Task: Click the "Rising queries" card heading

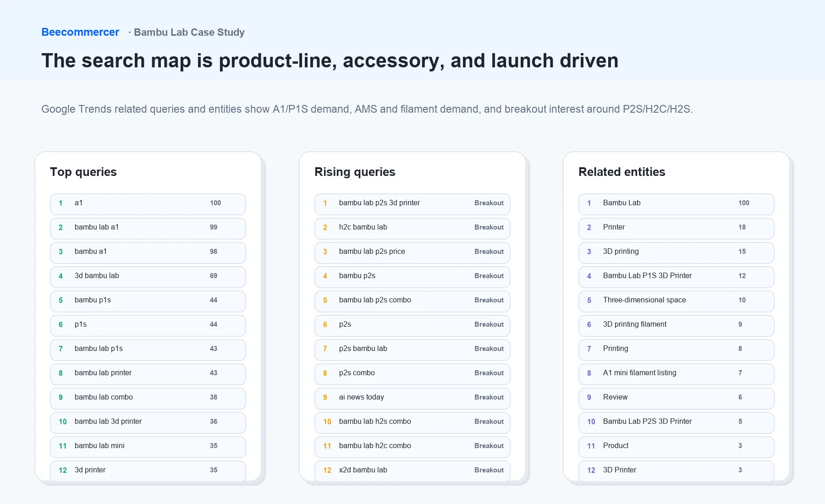Action: coord(355,172)
